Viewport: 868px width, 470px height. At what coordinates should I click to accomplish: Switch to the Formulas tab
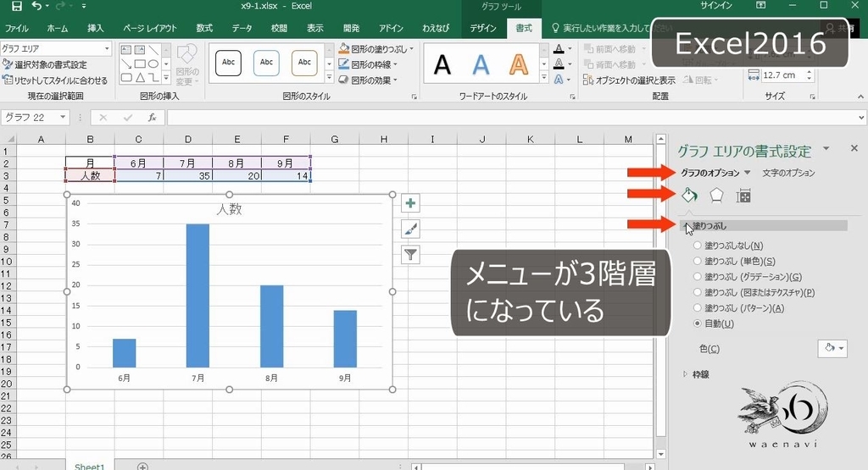tap(204, 28)
